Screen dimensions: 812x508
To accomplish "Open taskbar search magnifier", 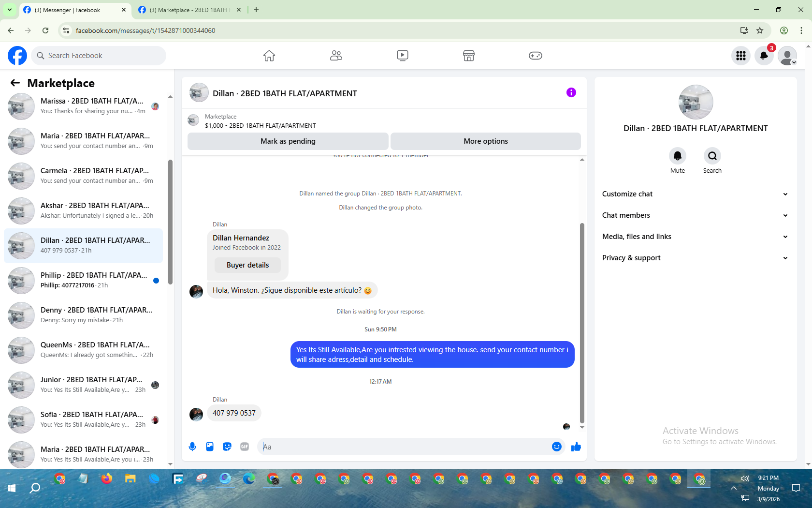I will [x=35, y=488].
